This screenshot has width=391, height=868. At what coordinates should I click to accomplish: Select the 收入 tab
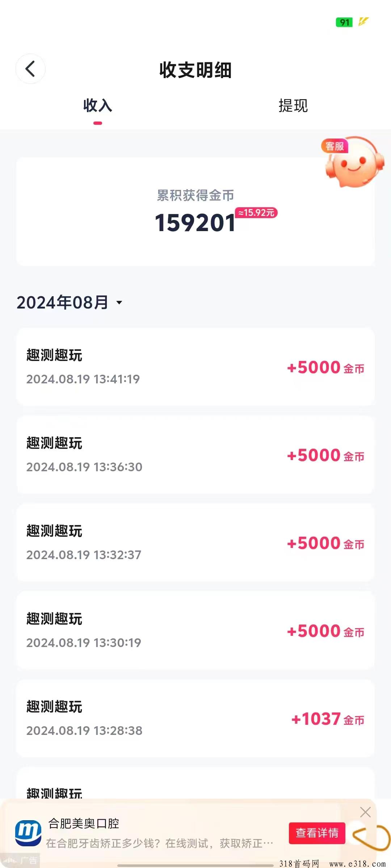coord(98,106)
